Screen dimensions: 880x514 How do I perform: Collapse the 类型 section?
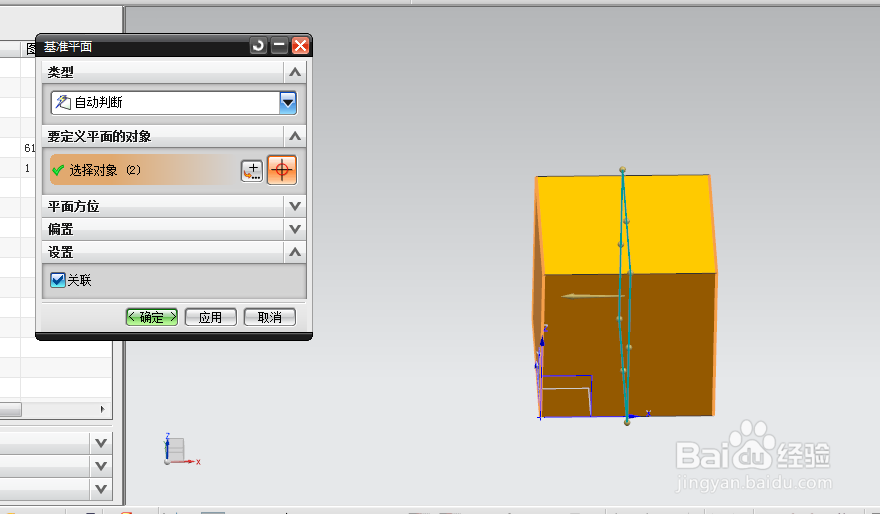[x=295, y=72]
